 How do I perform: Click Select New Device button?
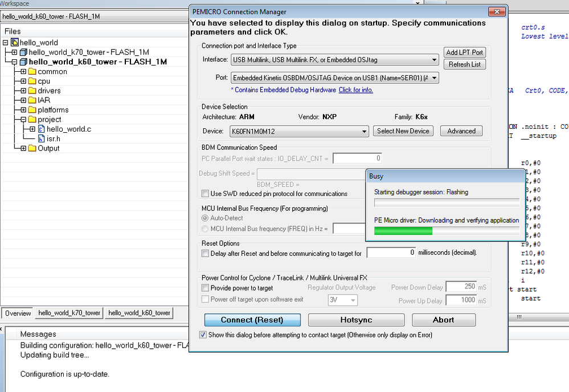(403, 131)
